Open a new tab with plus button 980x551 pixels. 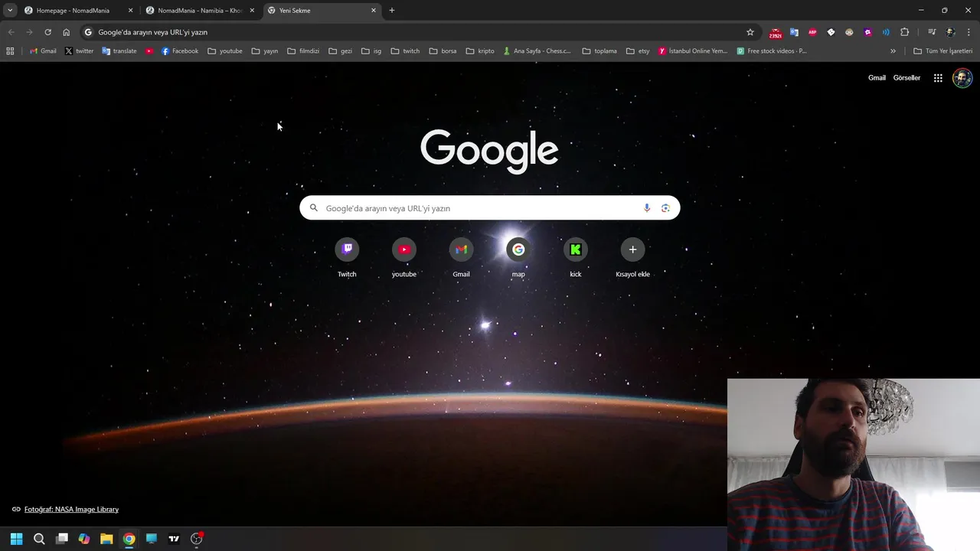(x=392, y=11)
